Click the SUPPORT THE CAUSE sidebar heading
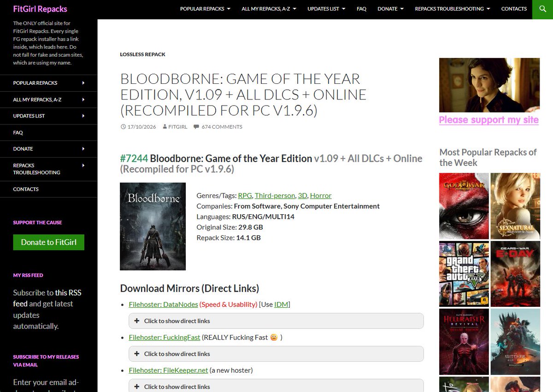Image resolution: width=553 pixels, height=392 pixels. coord(37,222)
